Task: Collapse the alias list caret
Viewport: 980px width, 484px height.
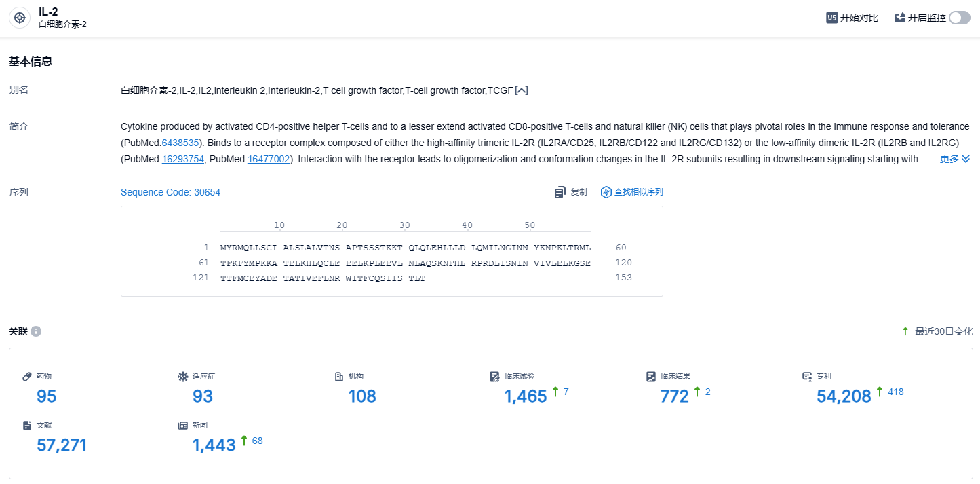Action: 522,90
